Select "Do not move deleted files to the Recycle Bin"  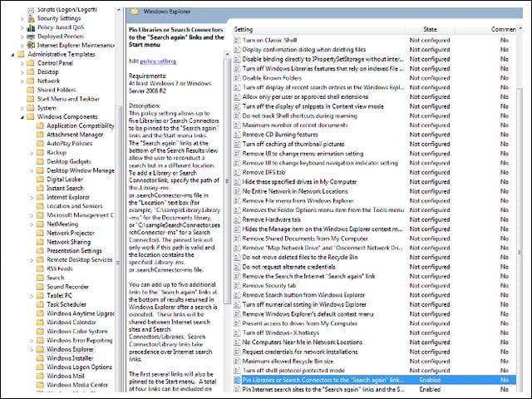point(300,257)
